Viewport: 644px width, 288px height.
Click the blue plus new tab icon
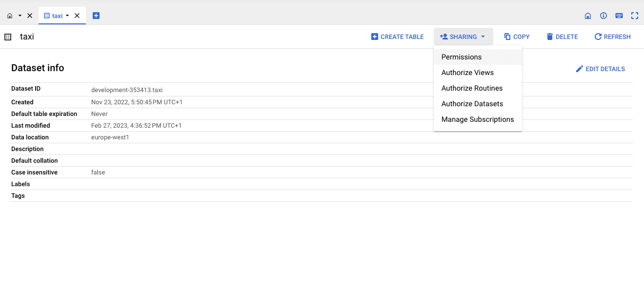(96, 16)
